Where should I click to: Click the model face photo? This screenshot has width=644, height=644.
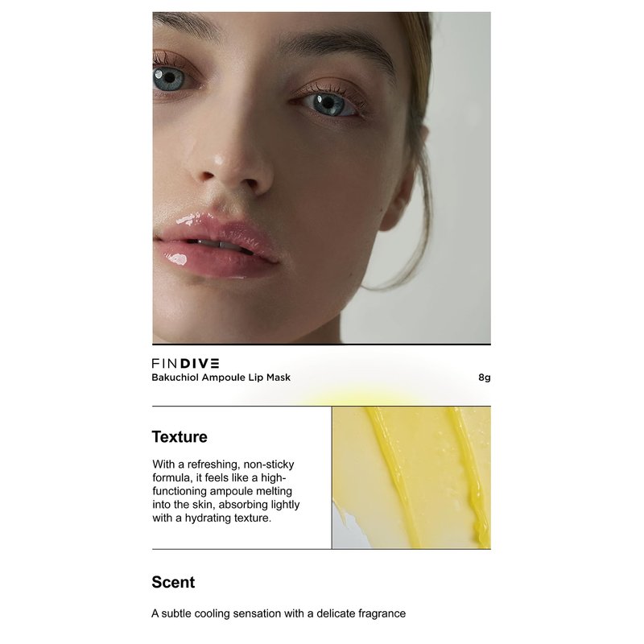[x=321, y=178]
